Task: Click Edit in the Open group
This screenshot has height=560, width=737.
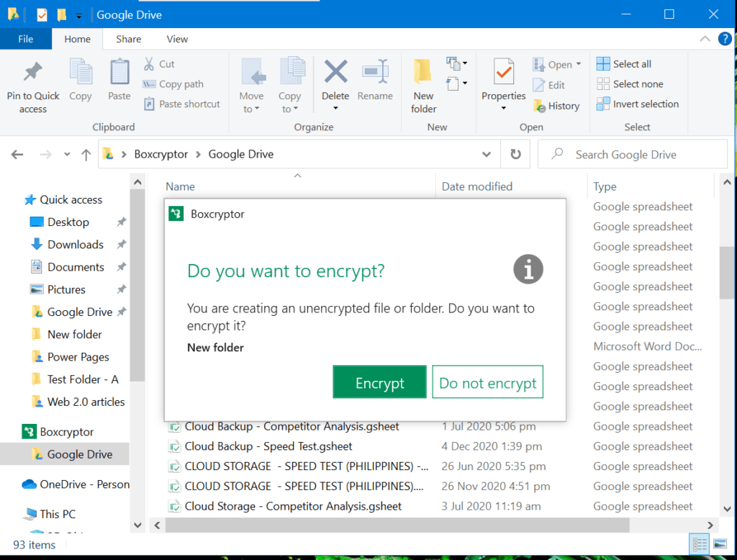Action: (549, 85)
